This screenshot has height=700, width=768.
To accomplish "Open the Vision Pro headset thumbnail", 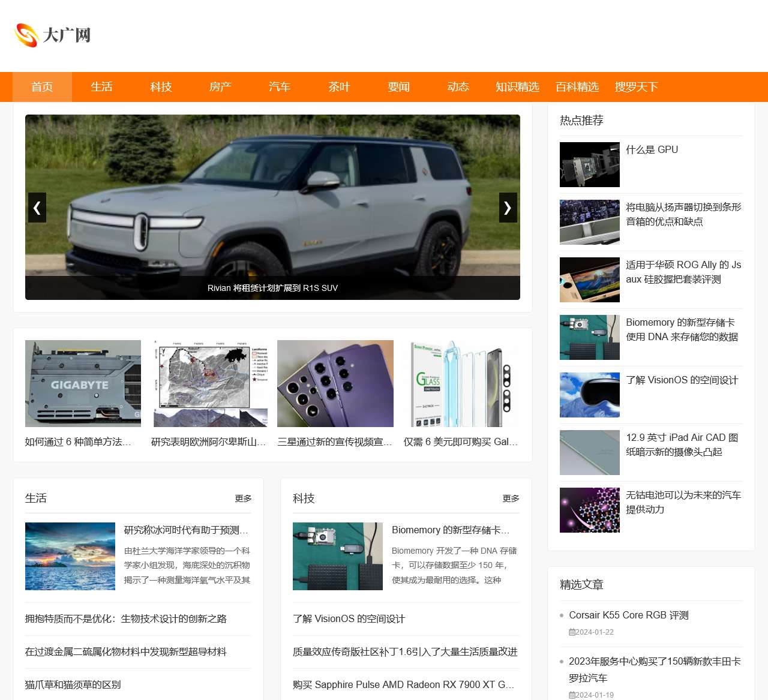I will point(590,395).
